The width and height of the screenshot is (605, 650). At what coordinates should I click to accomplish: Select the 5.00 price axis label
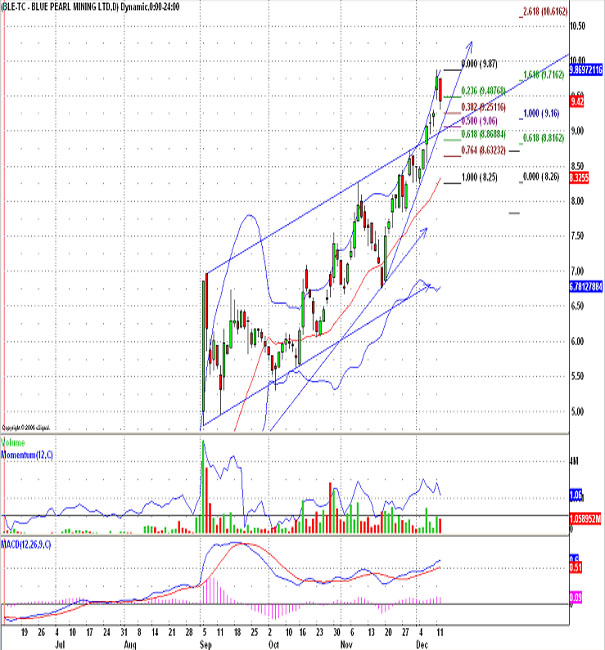(577, 411)
